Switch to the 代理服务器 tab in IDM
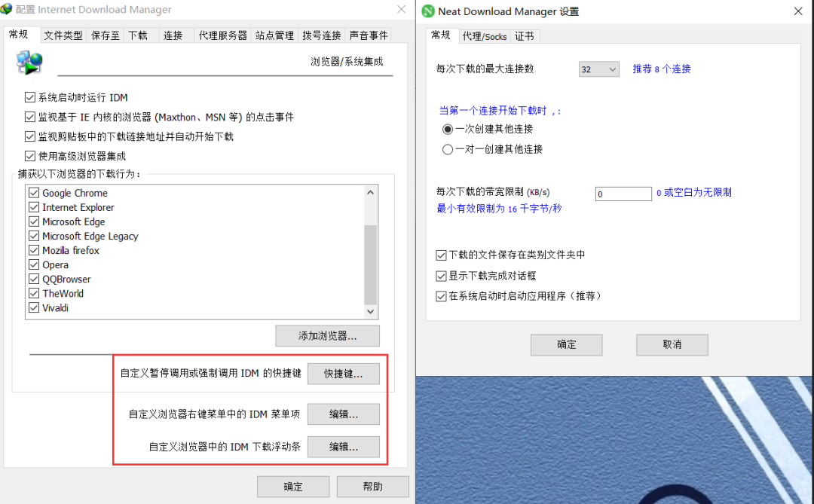Image resolution: width=814 pixels, height=504 pixels. pyautogui.click(x=222, y=35)
